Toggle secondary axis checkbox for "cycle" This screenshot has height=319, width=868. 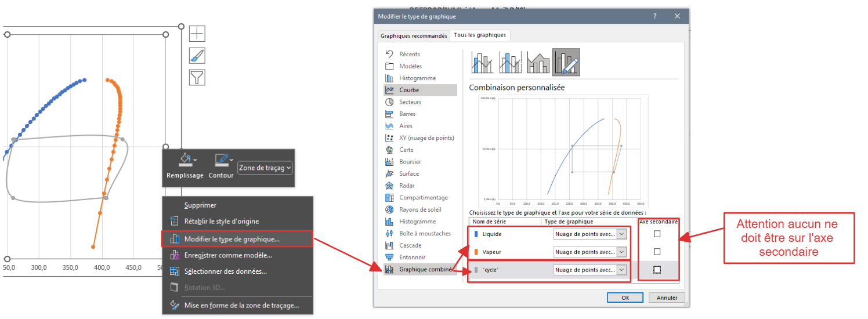click(657, 270)
